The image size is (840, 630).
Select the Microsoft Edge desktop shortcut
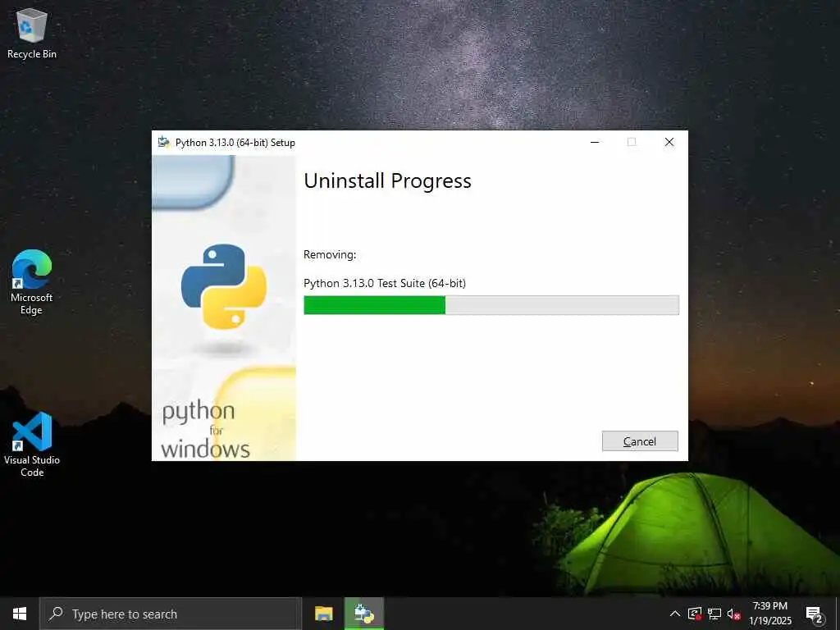coord(32,282)
